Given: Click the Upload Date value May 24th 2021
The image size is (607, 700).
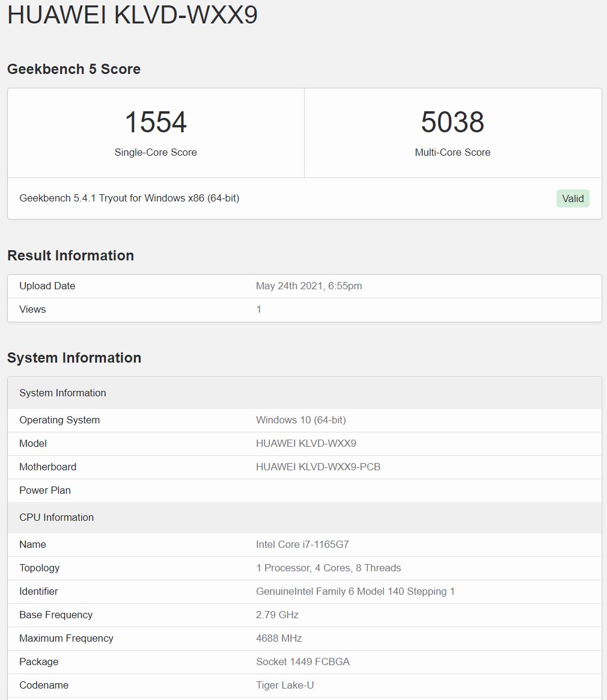Looking at the screenshot, I should tap(309, 286).
